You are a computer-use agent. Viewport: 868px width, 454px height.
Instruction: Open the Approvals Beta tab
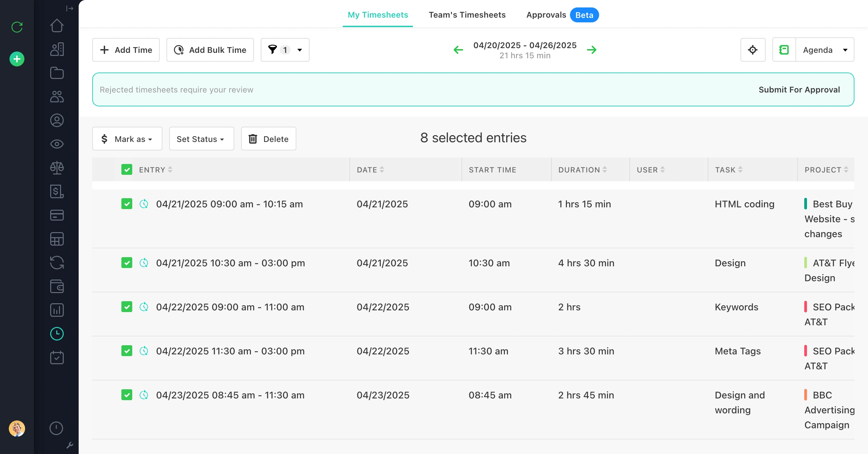[x=561, y=15]
